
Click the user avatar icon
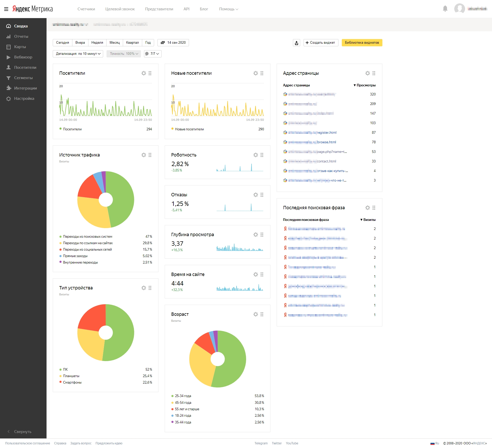[459, 9]
